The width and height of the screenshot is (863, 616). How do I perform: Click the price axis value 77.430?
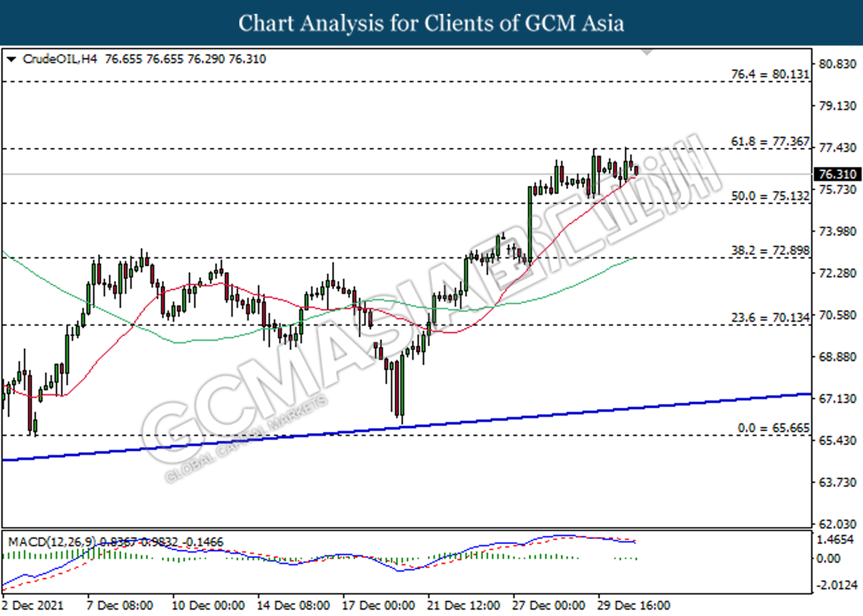[838, 148]
